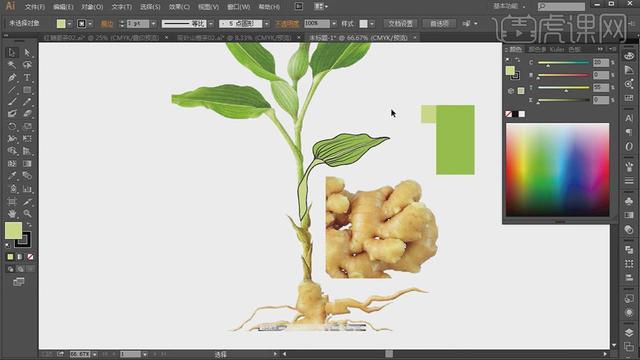Select the Paintbrush tool

(12, 102)
